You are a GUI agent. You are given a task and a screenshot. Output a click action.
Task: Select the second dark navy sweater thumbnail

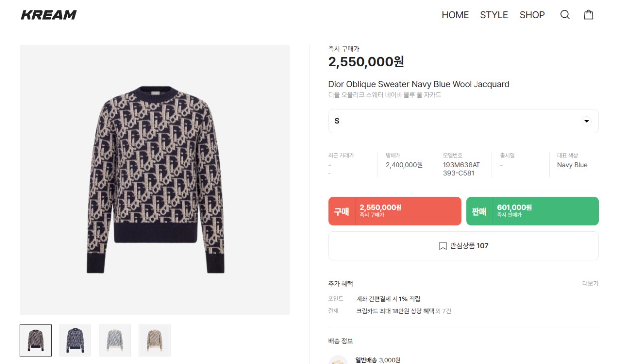point(75,340)
